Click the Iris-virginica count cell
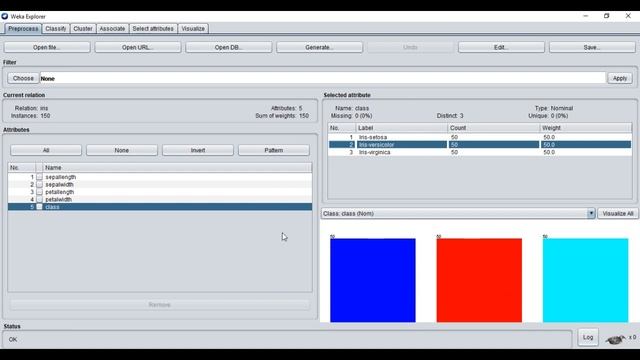The width and height of the screenshot is (640, 360). click(x=493, y=152)
